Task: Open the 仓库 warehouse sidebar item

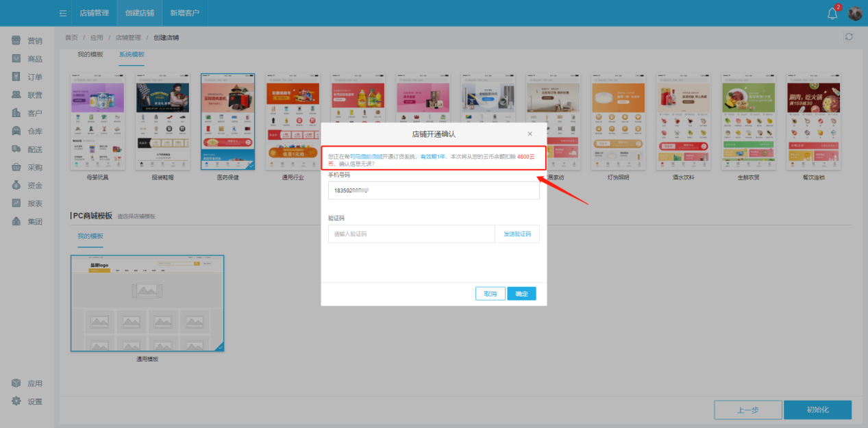Action: 16,131
